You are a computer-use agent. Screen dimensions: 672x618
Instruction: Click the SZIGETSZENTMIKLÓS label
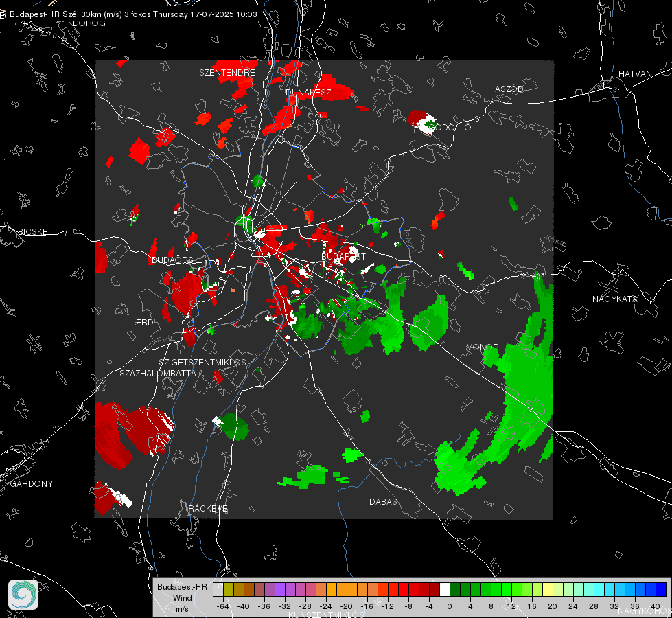(202, 363)
